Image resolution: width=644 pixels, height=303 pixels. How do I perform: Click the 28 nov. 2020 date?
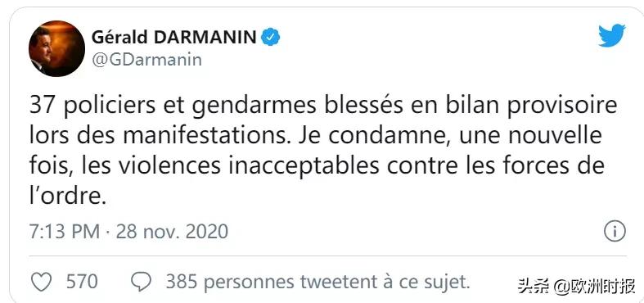172,232
